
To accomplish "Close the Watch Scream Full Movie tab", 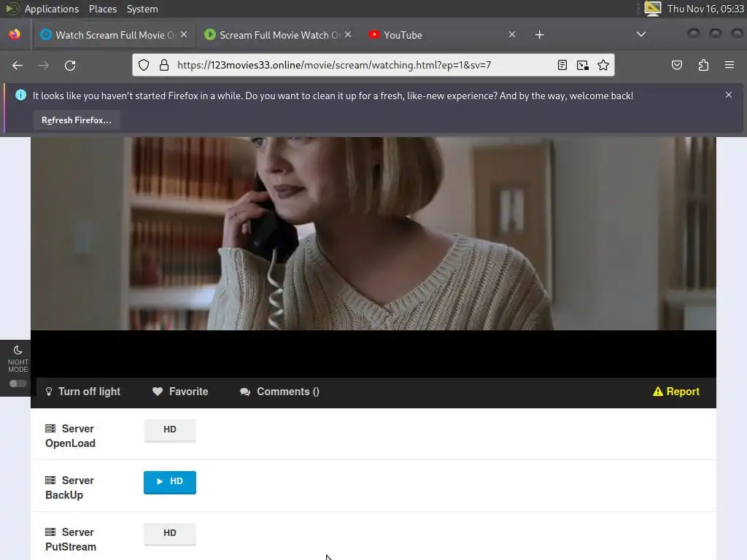I will [x=184, y=35].
